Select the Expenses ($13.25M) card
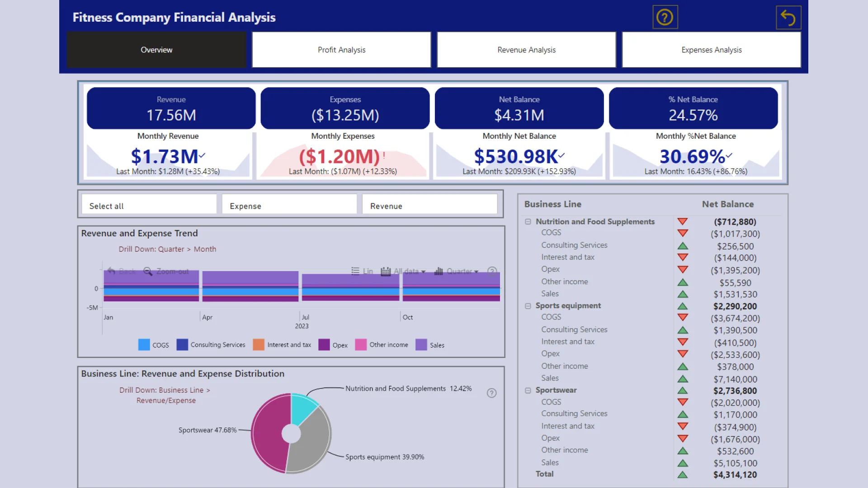The image size is (868, 488). pos(345,108)
